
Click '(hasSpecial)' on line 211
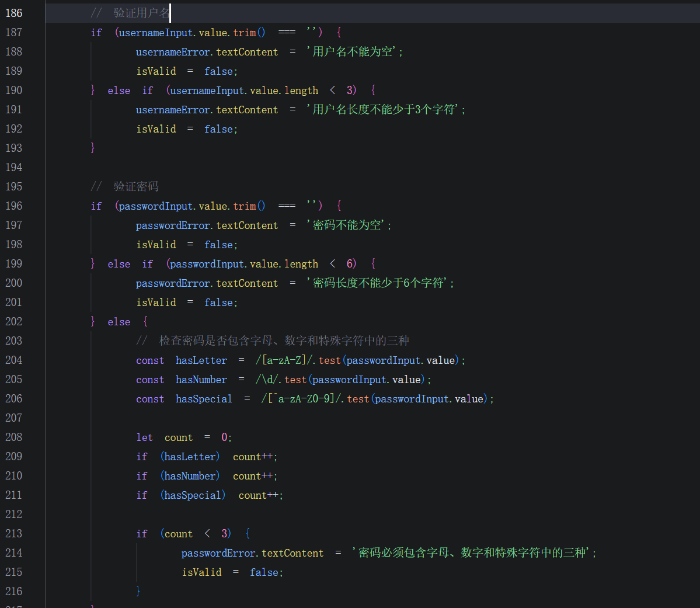[193, 495]
